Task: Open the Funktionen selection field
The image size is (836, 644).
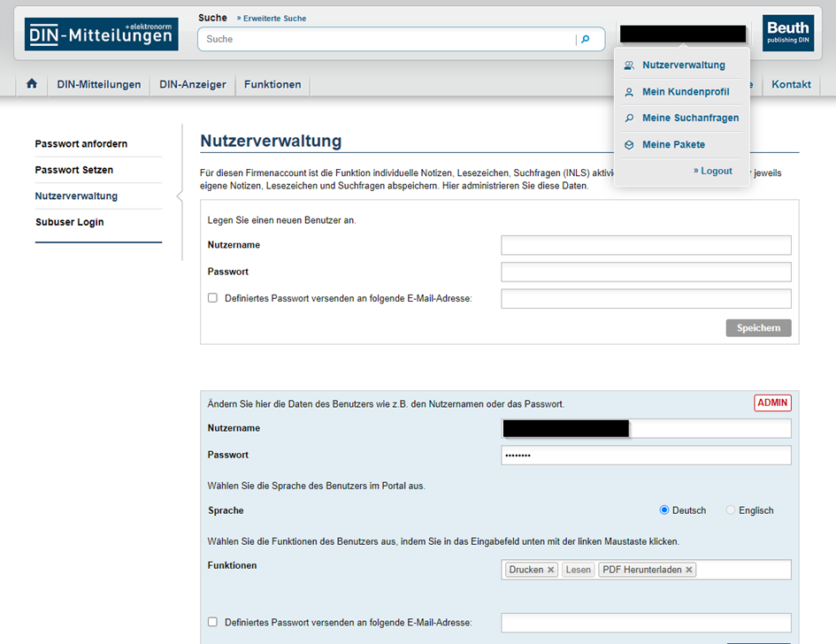Action: click(743, 570)
